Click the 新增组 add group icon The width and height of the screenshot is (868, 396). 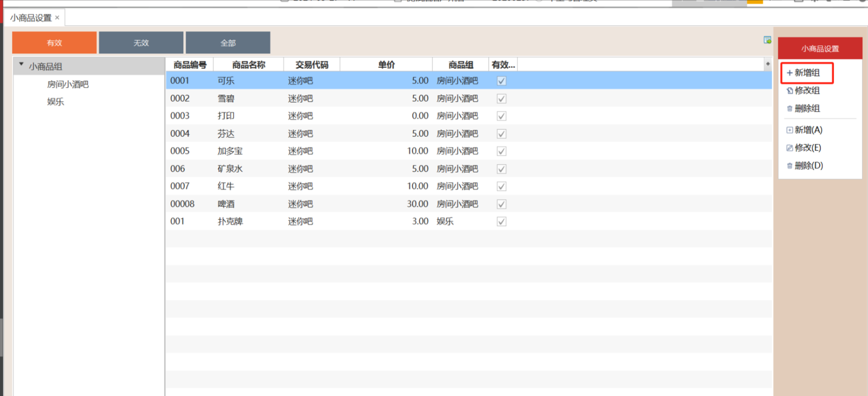[789, 73]
